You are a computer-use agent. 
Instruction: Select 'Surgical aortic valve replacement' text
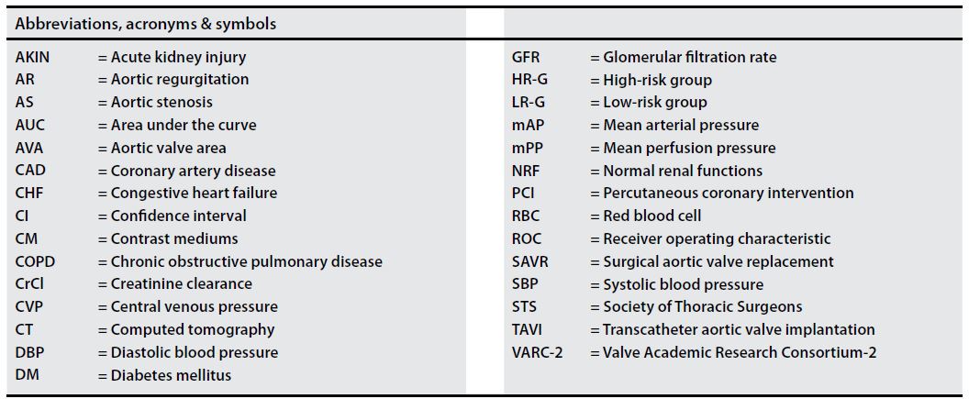coord(718,261)
